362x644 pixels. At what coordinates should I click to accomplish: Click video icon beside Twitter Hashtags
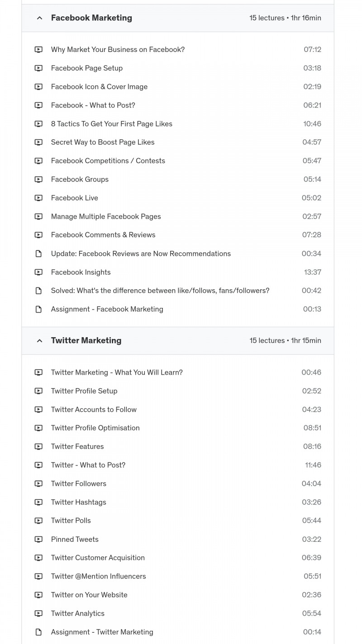pyautogui.click(x=38, y=502)
